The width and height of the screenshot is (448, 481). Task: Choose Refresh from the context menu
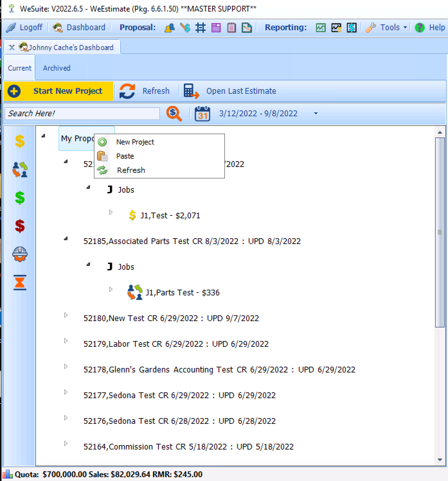tap(159, 170)
